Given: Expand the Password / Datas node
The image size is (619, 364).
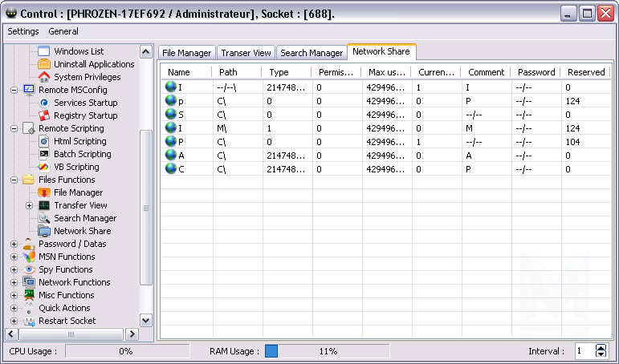Looking at the screenshot, I should [14, 244].
